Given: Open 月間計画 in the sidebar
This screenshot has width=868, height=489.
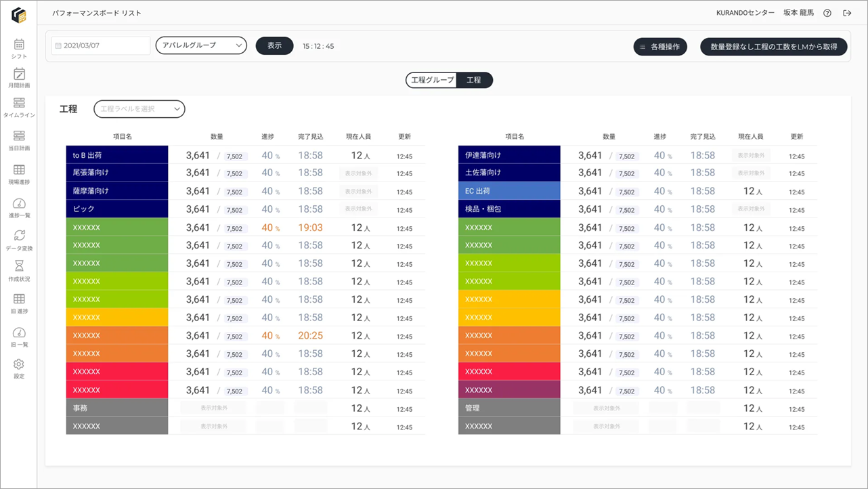Looking at the screenshot, I should [19, 75].
